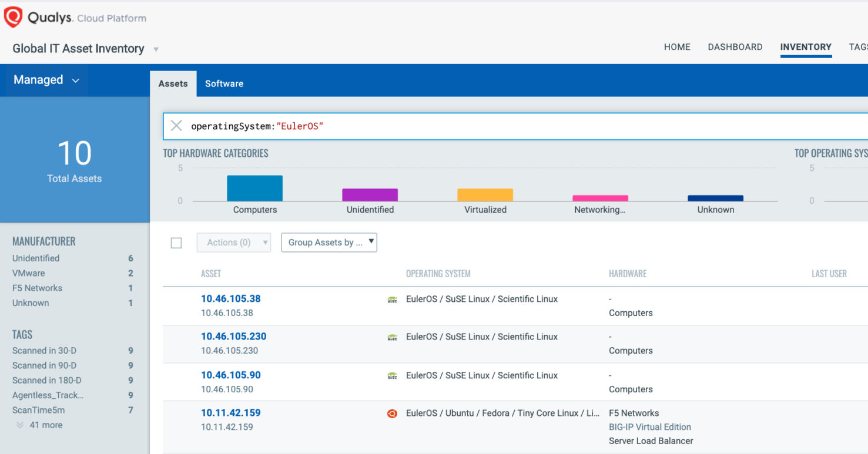Expand the Managed view selector
The image size is (868, 454).
click(45, 80)
